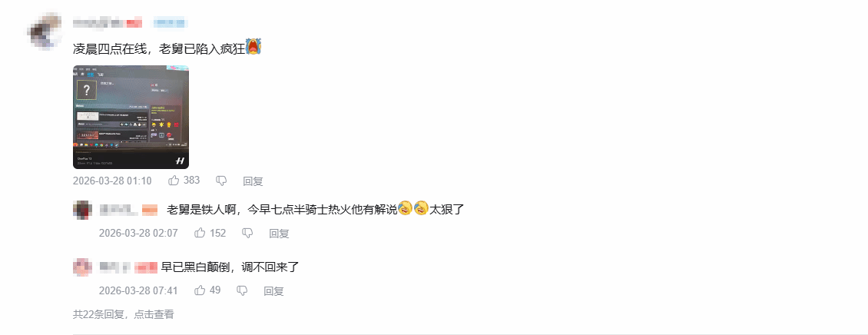Click timestamp 2026-03-28 01:10
868x335 pixels.
coord(112,181)
